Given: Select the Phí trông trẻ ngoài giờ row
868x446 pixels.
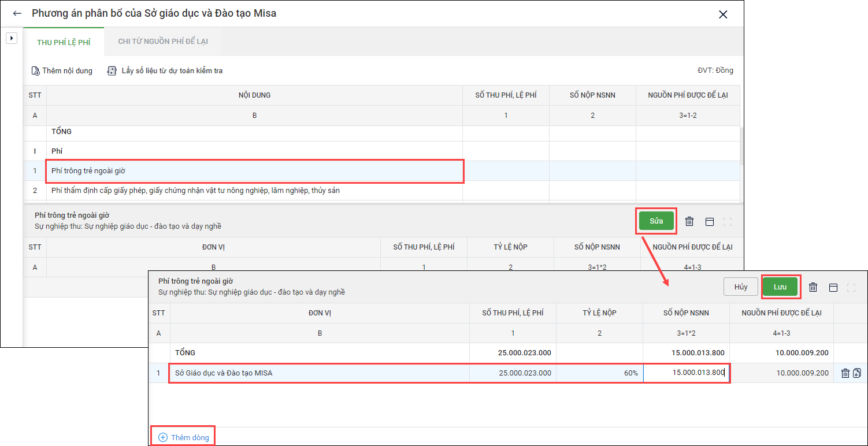Looking at the screenshot, I should coord(254,171).
